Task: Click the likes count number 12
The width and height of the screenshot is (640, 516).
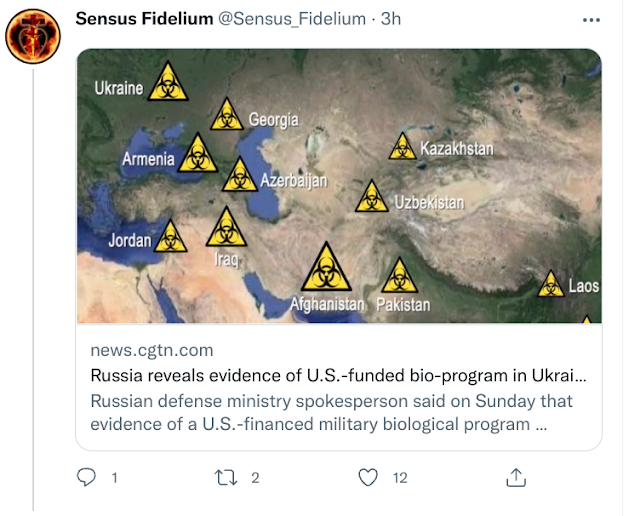Action: [x=400, y=478]
